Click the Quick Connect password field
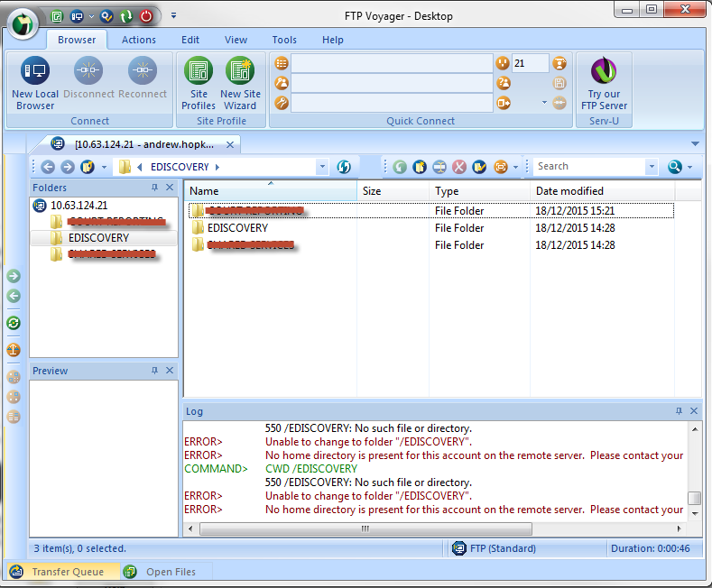 (x=392, y=103)
